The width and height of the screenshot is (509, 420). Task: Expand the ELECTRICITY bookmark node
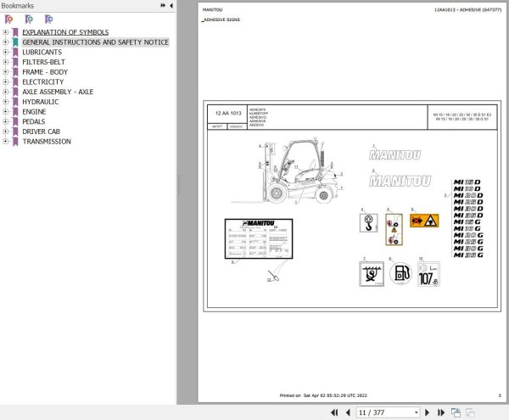[5, 81]
